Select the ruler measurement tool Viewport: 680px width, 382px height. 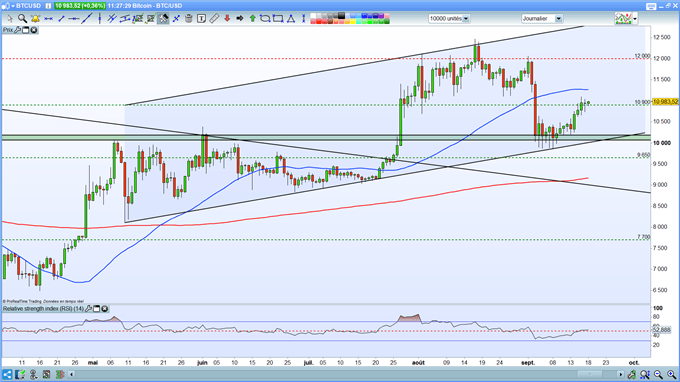coord(214,19)
